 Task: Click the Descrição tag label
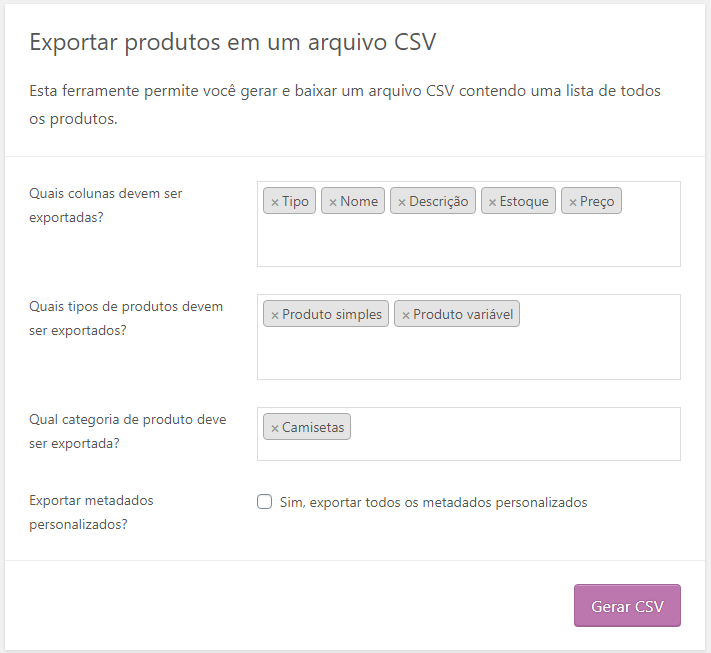click(438, 202)
